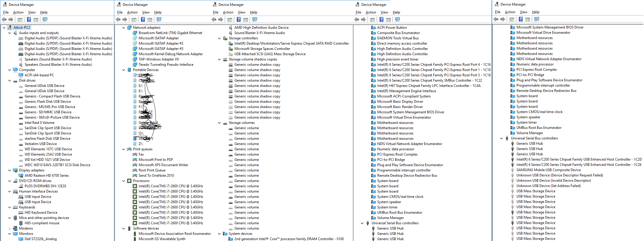
Task: Select Microsoft Device Association Root Enumerator
Action: [175, 234]
